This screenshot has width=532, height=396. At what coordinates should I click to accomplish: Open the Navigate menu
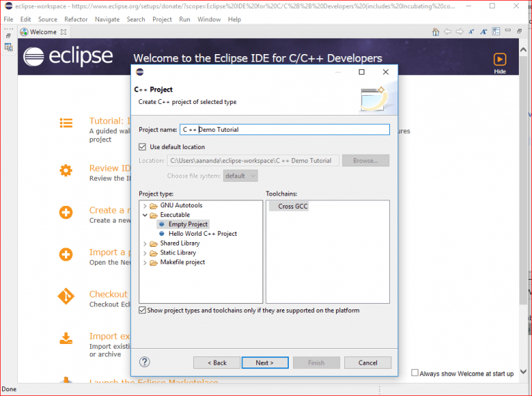[x=107, y=19]
